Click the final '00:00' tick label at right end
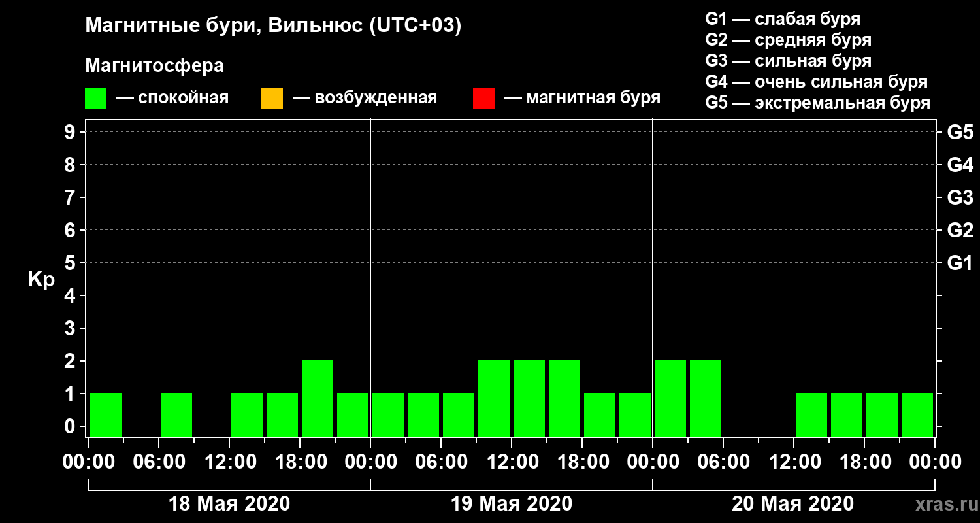 tap(935, 462)
